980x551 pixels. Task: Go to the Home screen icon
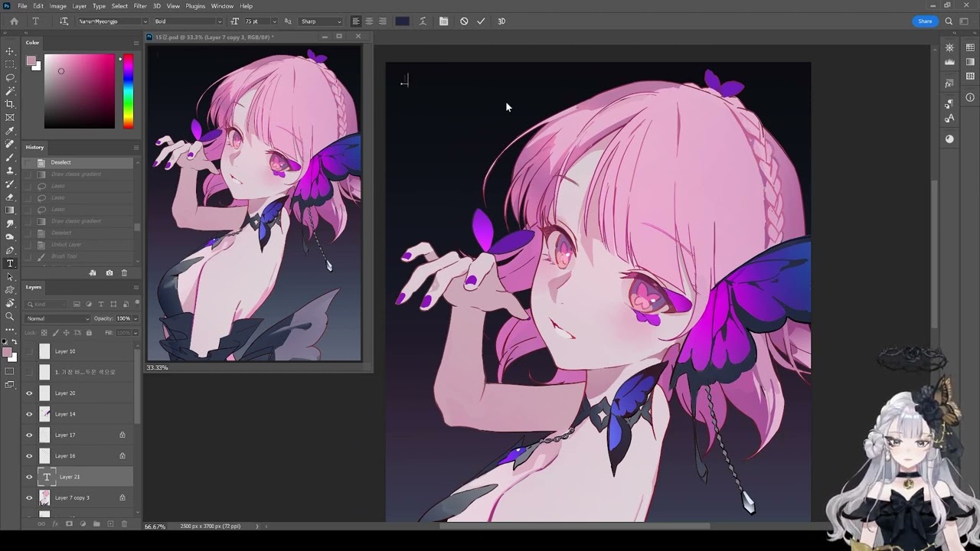pos(14,21)
